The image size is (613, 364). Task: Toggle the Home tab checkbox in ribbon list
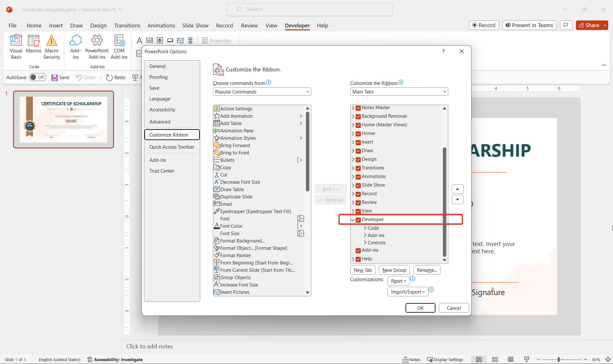pyautogui.click(x=358, y=133)
